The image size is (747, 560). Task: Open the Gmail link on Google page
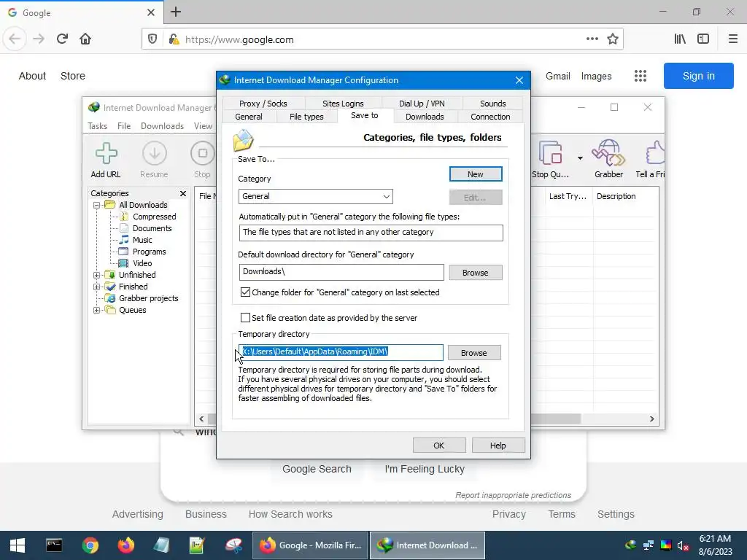pos(558,76)
